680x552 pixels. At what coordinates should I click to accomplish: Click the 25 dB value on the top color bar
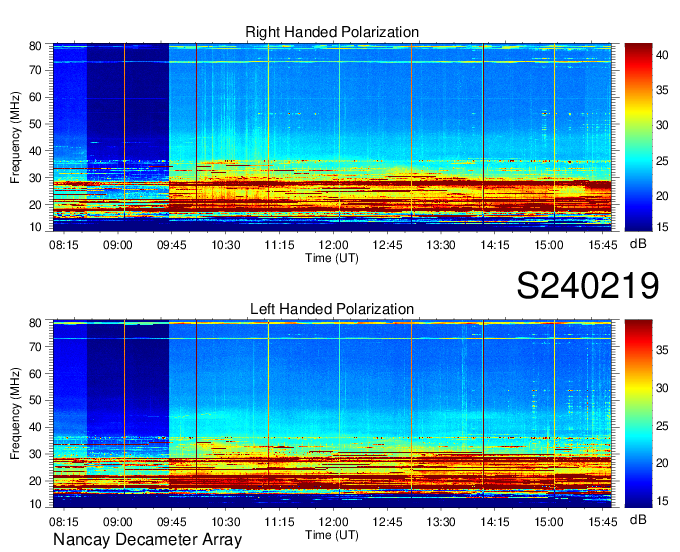(662, 161)
